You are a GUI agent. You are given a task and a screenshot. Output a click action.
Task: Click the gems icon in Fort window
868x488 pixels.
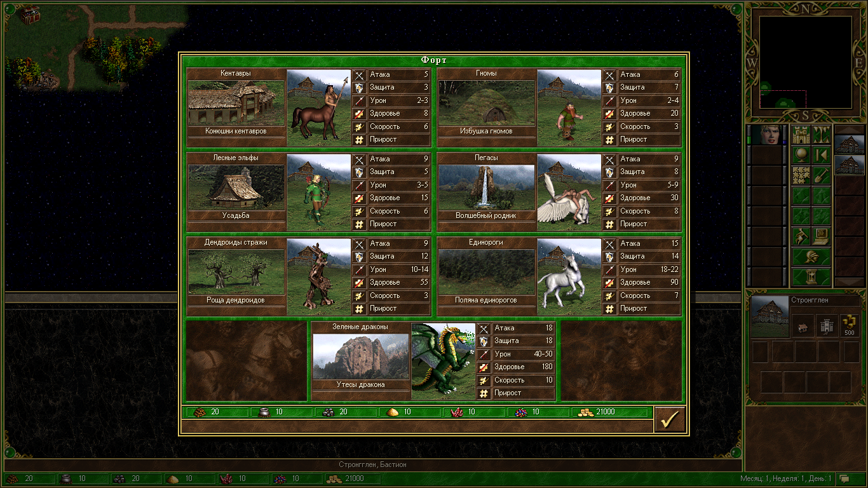(520, 412)
